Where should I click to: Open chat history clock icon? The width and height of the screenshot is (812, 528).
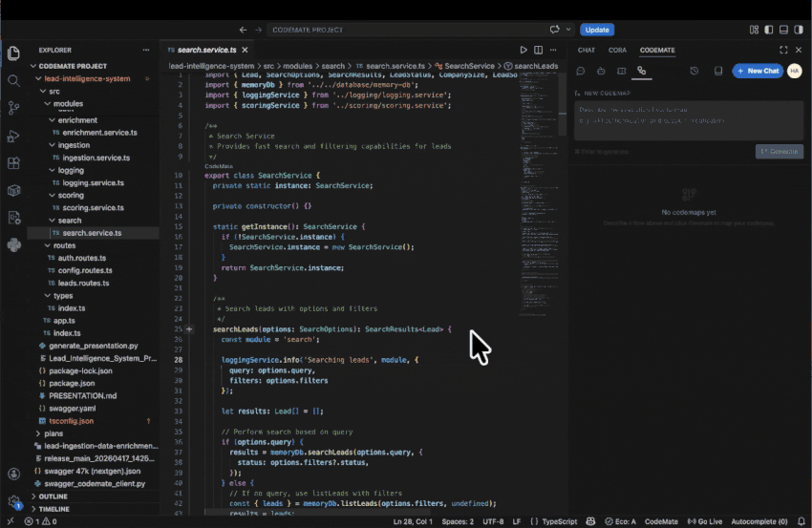click(694, 71)
